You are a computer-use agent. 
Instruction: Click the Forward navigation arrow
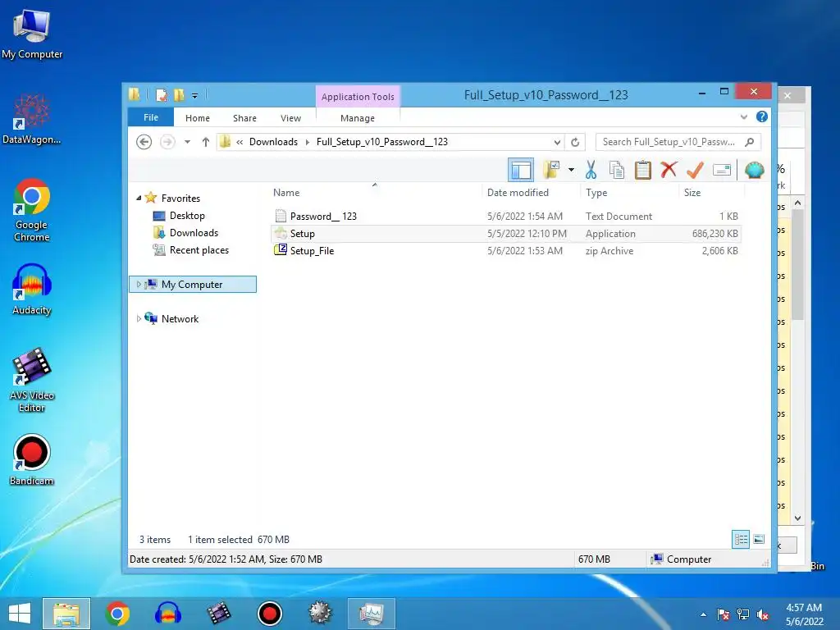point(167,142)
